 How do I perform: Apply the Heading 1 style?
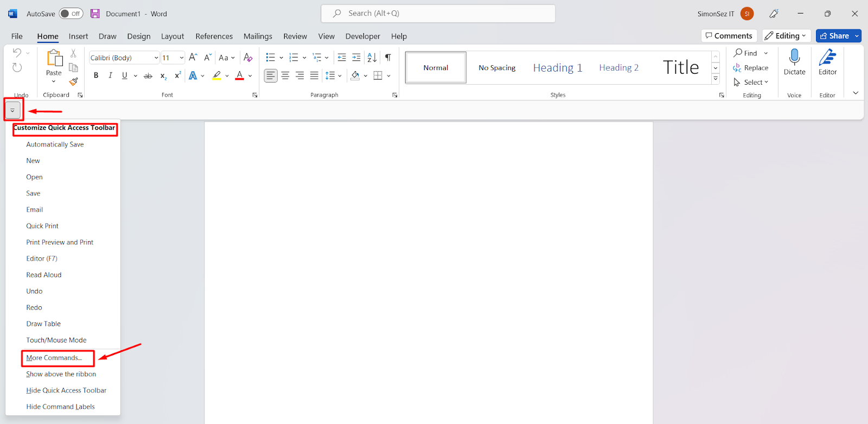(x=558, y=68)
